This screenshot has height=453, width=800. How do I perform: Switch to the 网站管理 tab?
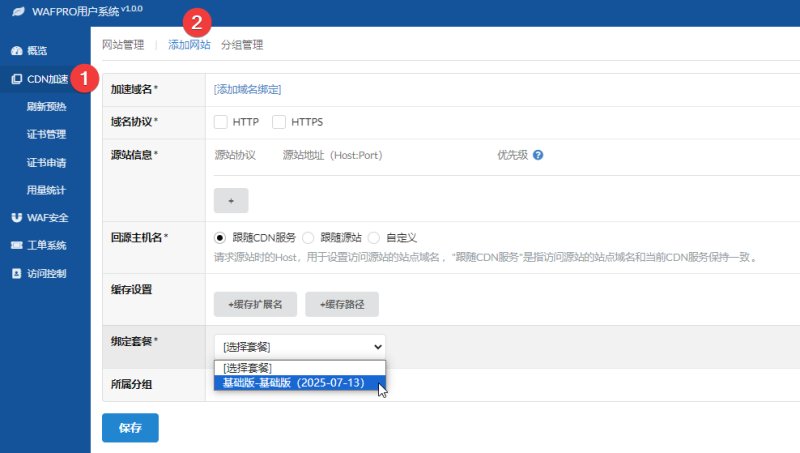click(123, 45)
